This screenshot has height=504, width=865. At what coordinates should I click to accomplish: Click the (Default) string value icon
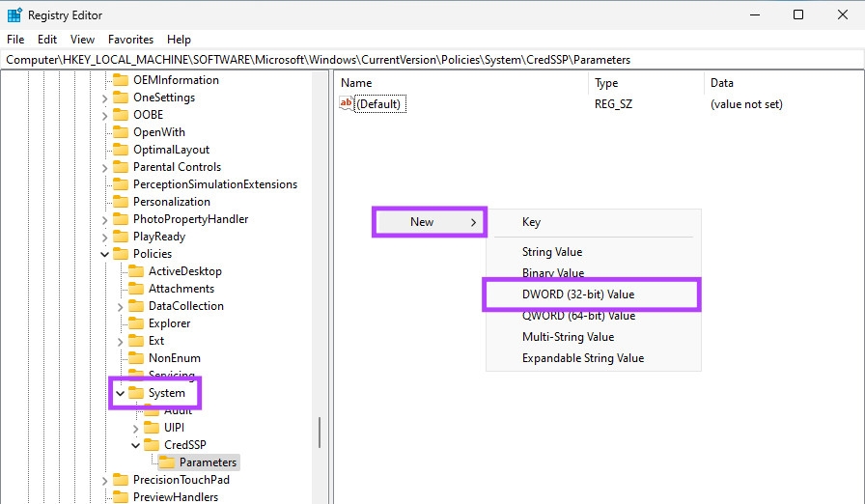click(346, 103)
